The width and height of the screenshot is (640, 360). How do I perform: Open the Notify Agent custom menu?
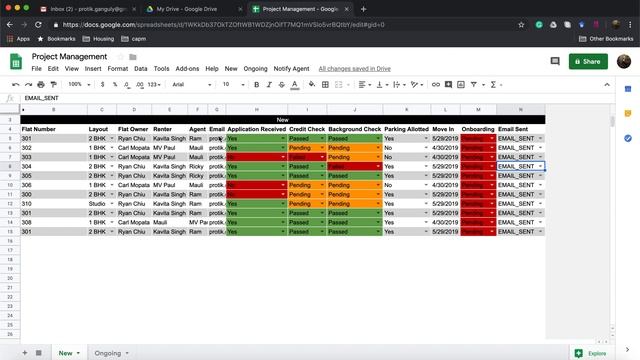tap(291, 69)
